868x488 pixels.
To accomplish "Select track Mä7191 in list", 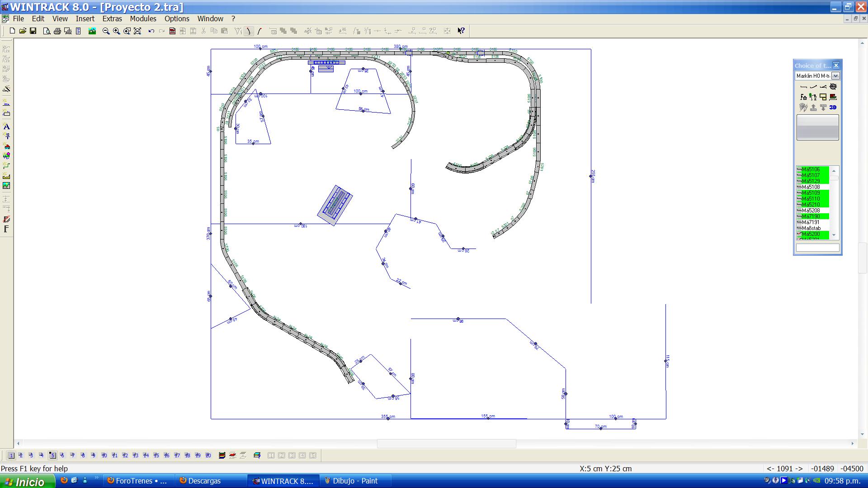I will pyautogui.click(x=813, y=222).
